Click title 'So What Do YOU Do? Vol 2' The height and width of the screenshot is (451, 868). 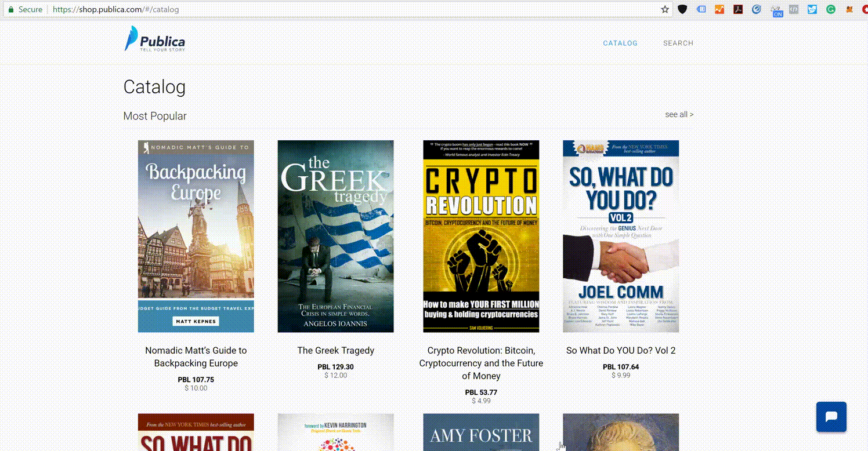621,350
